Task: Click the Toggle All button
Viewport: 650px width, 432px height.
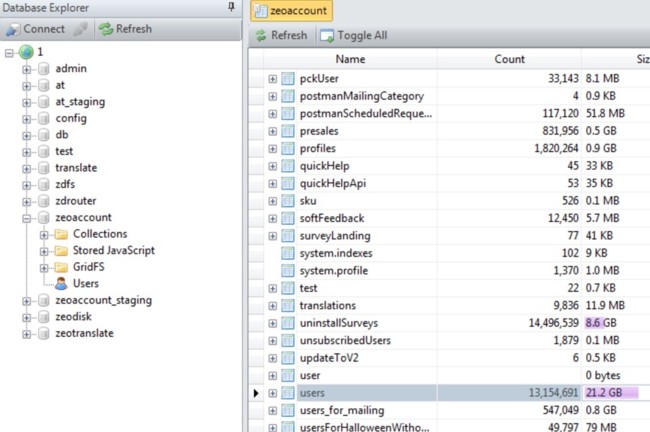Action: (354, 36)
